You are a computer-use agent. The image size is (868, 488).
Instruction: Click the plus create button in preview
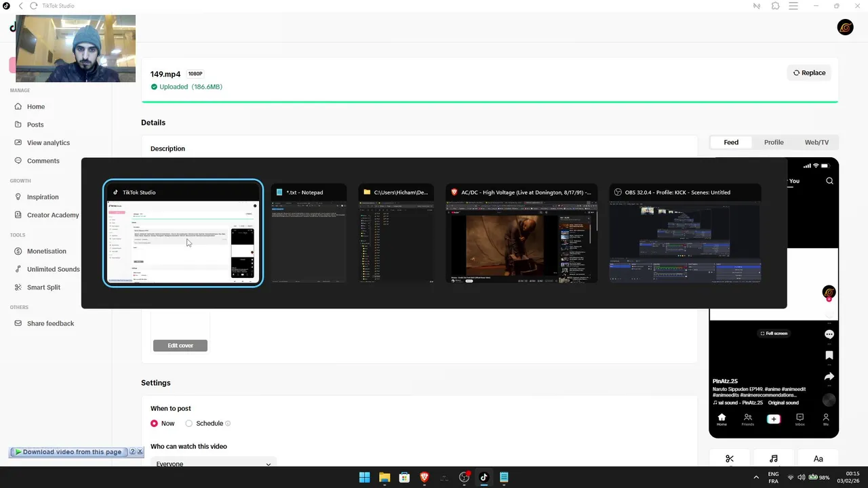(x=773, y=419)
